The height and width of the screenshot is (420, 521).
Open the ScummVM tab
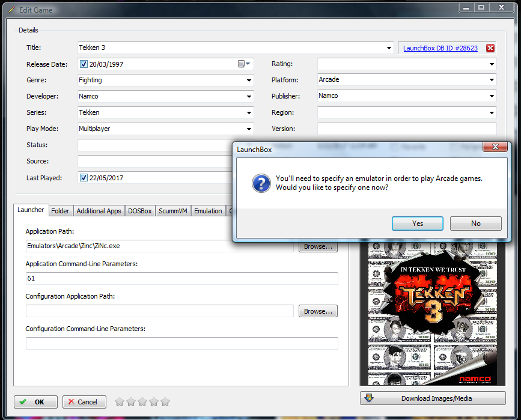[173, 211]
